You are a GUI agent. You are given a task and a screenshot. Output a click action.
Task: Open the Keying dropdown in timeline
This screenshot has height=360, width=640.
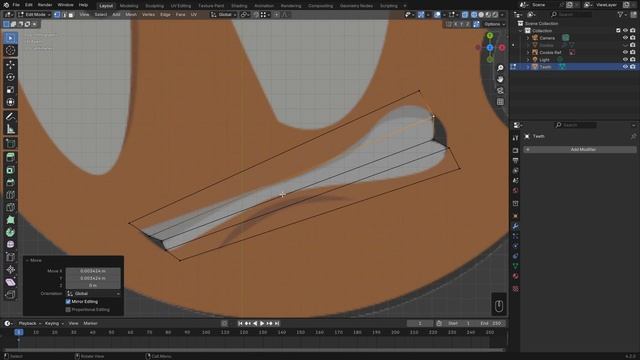(x=54, y=323)
